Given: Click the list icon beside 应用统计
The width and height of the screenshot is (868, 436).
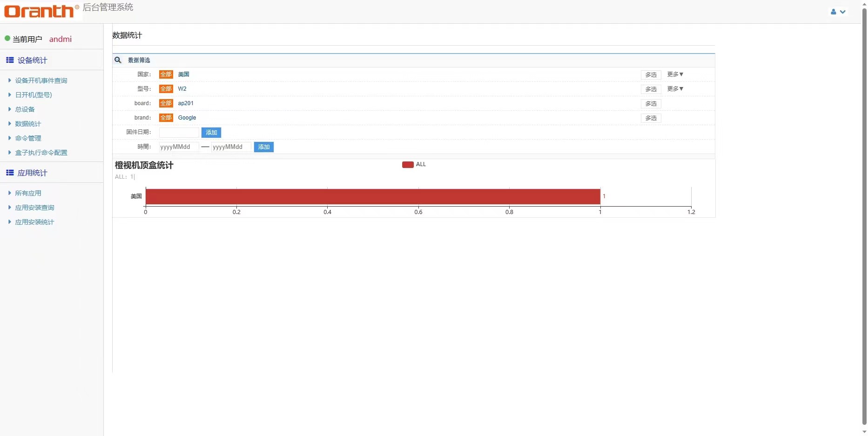Looking at the screenshot, I should pos(10,173).
